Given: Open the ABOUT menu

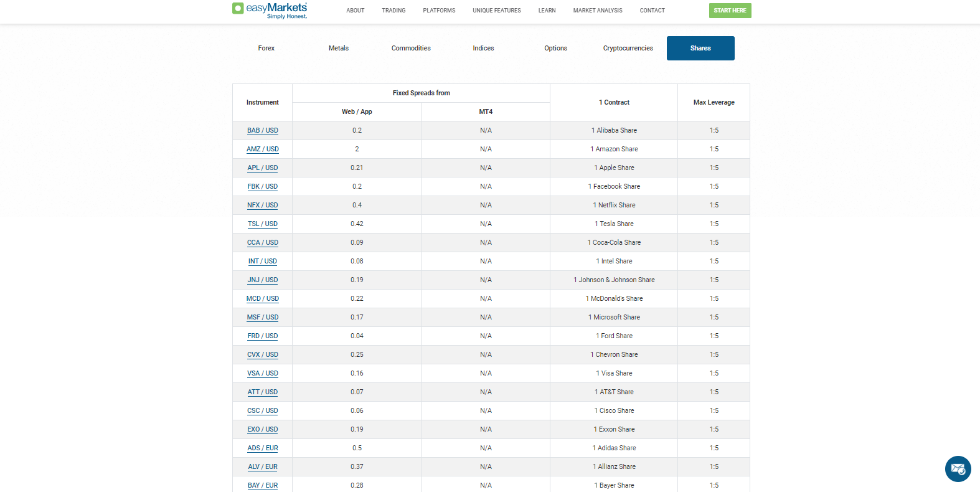Looking at the screenshot, I should [356, 11].
